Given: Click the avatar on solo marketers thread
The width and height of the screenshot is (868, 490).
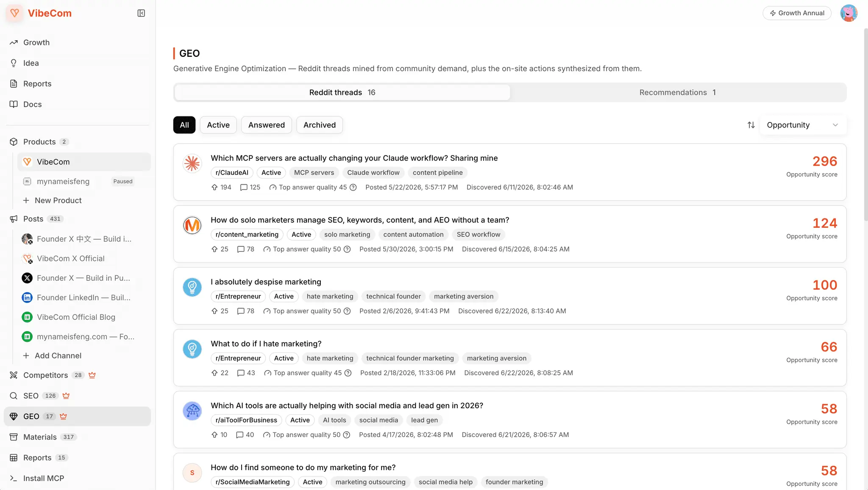Looking at the screenshot, I should tap(192, 225).
